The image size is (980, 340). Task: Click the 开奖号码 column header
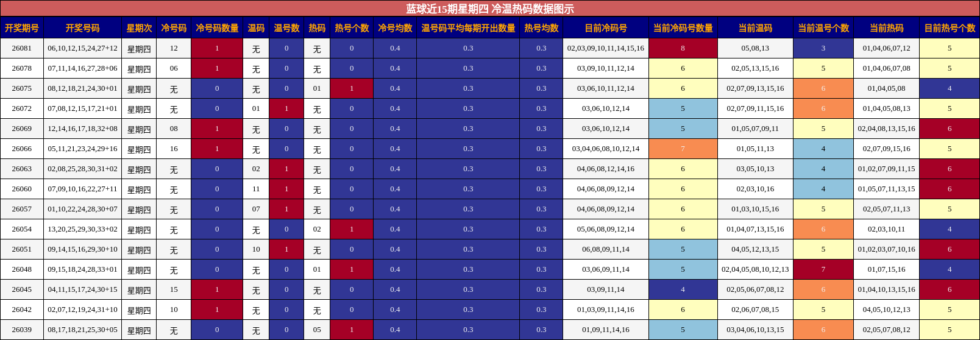point(82,28)
